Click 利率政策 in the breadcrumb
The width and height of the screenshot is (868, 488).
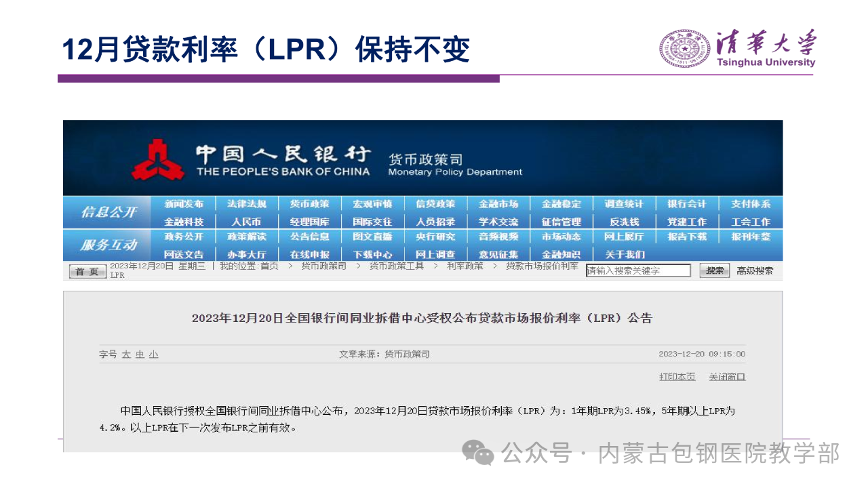pos(465,266)
